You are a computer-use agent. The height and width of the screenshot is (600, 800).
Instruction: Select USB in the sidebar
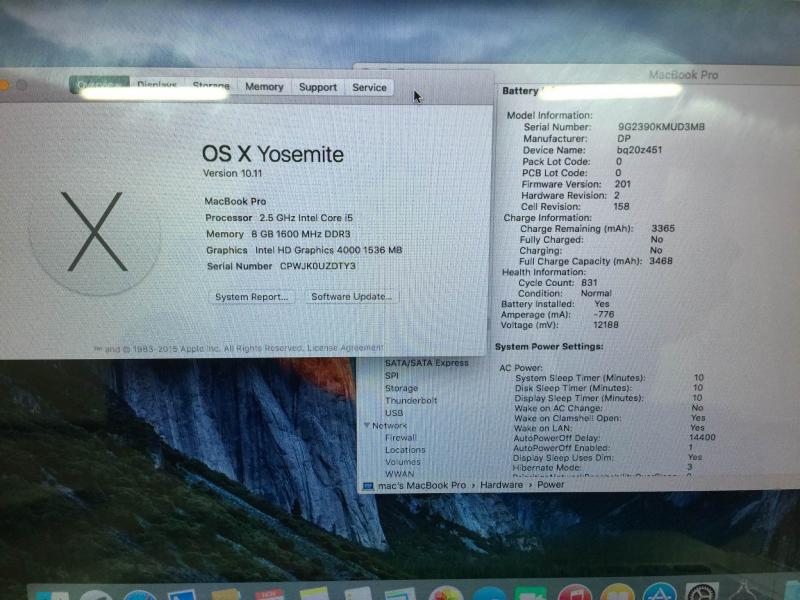(x=394, y=413)
